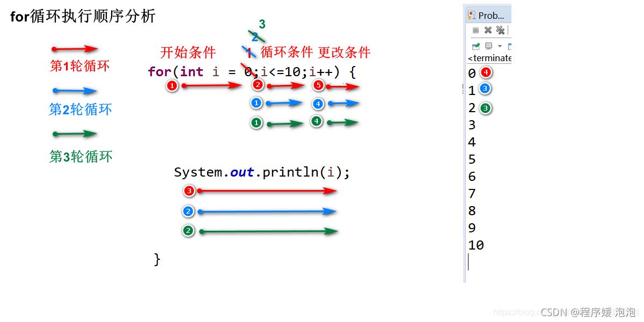Click the red legend label "第1轮循环"
Screen dimensions: 644x322
[80, 66]
